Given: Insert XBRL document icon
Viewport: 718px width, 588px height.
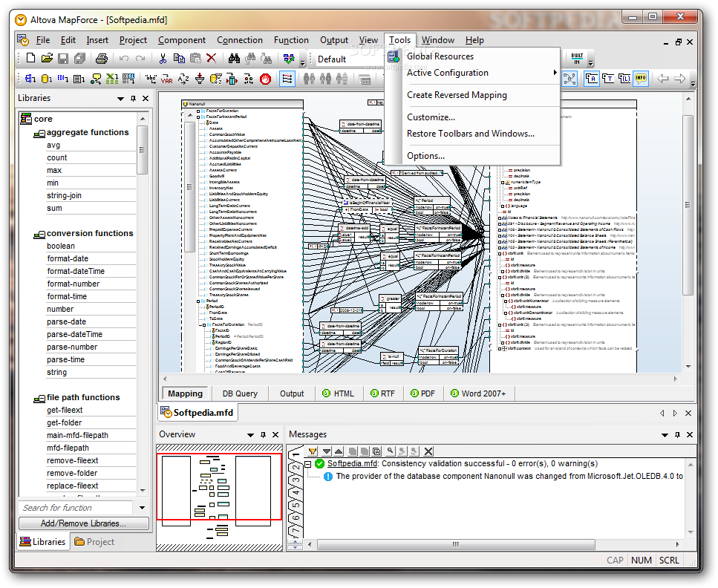Looking at the screenshot, I should pyautogui.click(x=128, y=79).
